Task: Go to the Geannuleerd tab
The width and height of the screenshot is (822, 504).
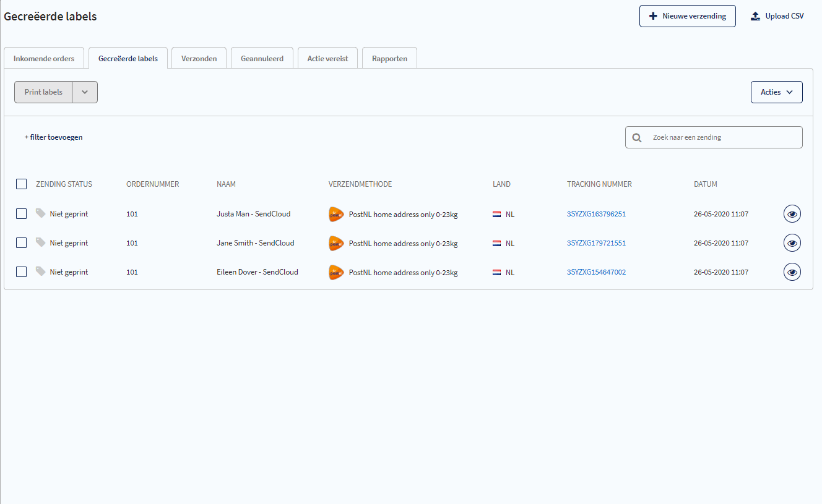Action: click(262, 59)
